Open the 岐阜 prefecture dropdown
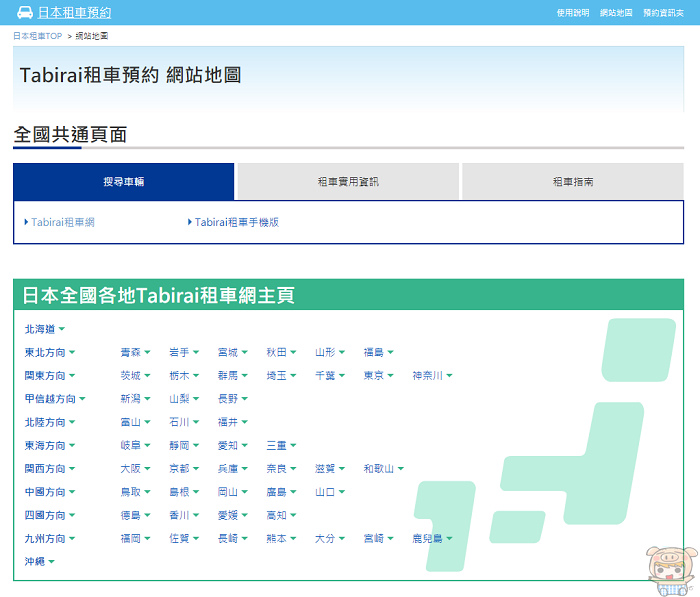This screenshot has width=700, height=597. (135, 445)
